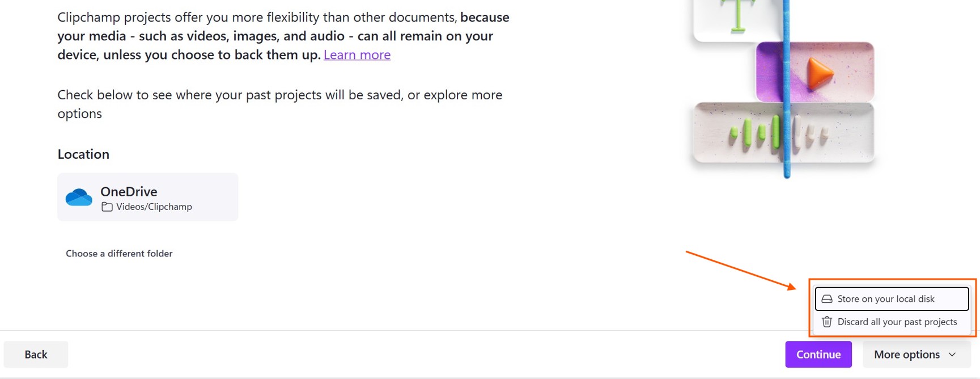Click the Videos/Clipchamp folder path label
The image size is (980, 379).
(x=154, y=207)
